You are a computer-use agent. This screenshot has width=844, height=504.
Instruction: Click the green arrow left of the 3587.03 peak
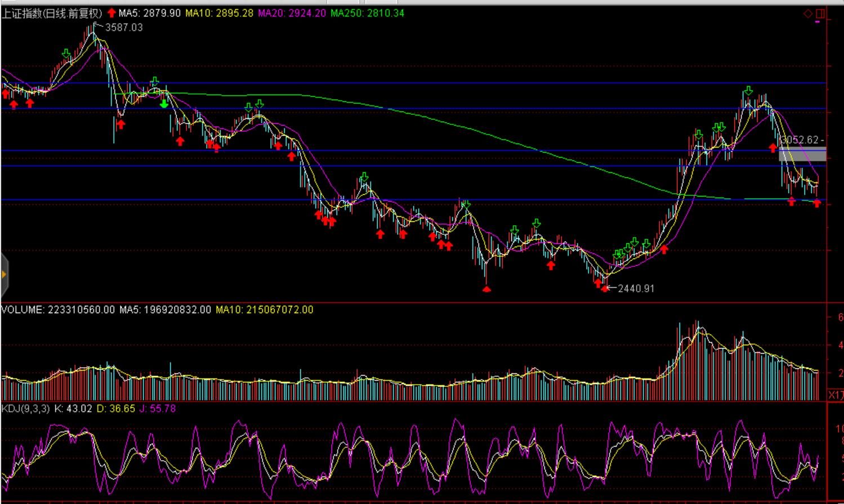[x=66, y=53]
